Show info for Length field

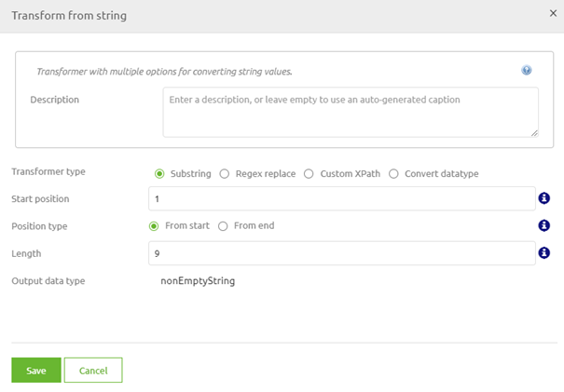(x=543, y=252)
